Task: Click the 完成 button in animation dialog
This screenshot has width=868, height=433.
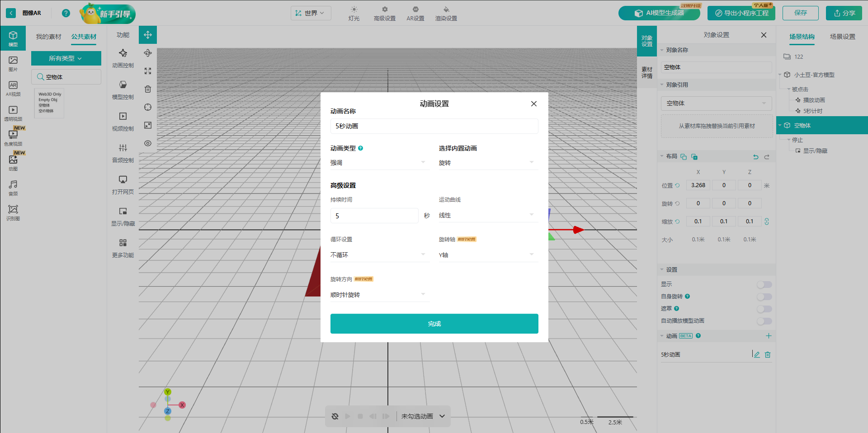Action: pyautogui.click(x=434, y=324)
